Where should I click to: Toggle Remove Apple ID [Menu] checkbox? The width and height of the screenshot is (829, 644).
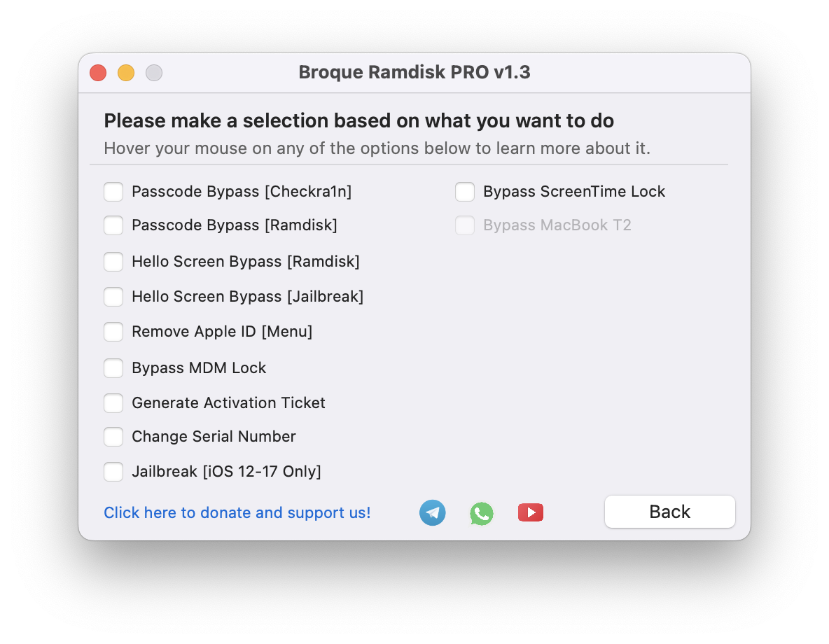[x=113, y=332]
